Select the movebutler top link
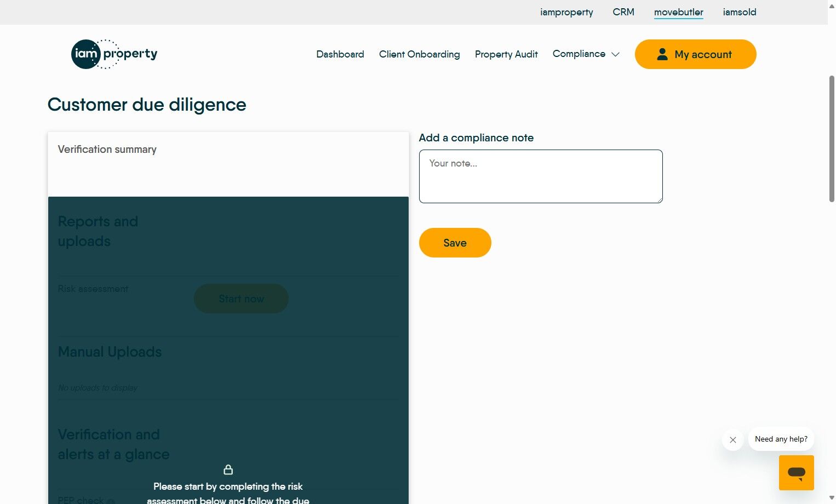The width and height of the screenshot is (836, 504). pos(679,12)
